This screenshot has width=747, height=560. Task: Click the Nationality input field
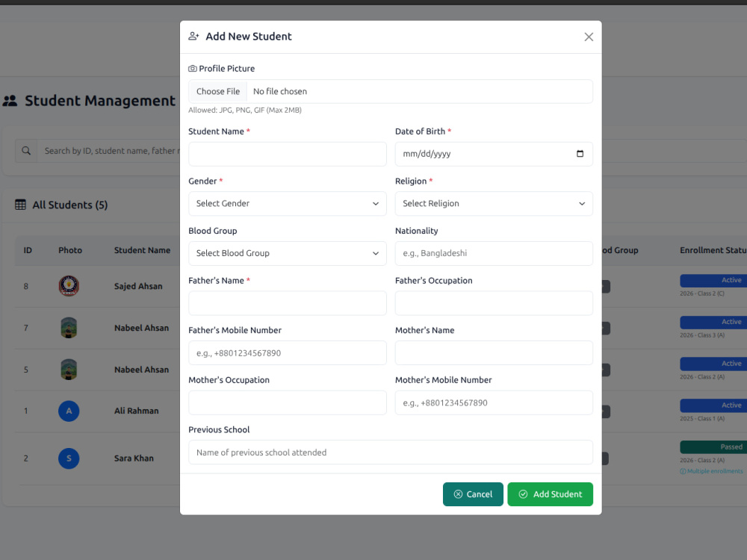pyautogui.click(x=494, y=253)
